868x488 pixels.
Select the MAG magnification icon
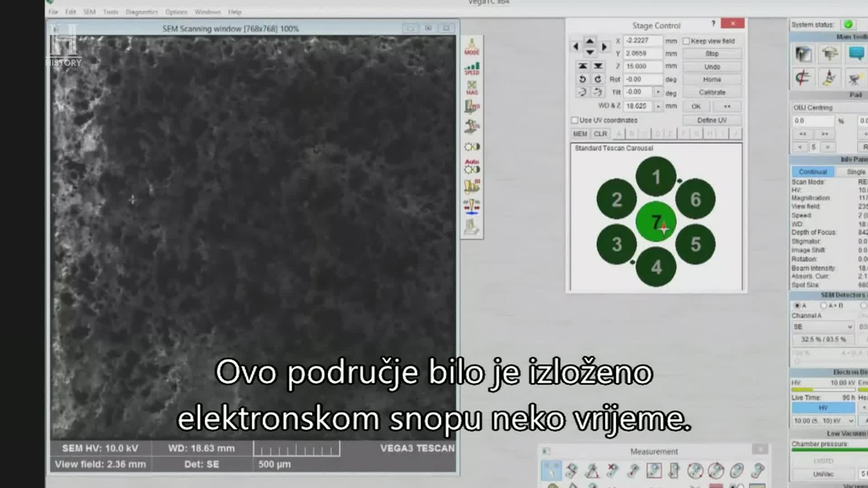472,88
